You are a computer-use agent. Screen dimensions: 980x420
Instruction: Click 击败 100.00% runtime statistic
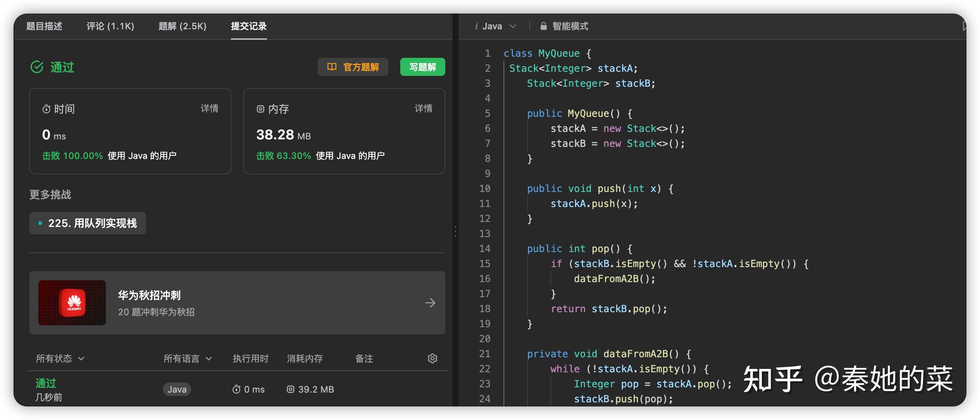tap(72, 156)
